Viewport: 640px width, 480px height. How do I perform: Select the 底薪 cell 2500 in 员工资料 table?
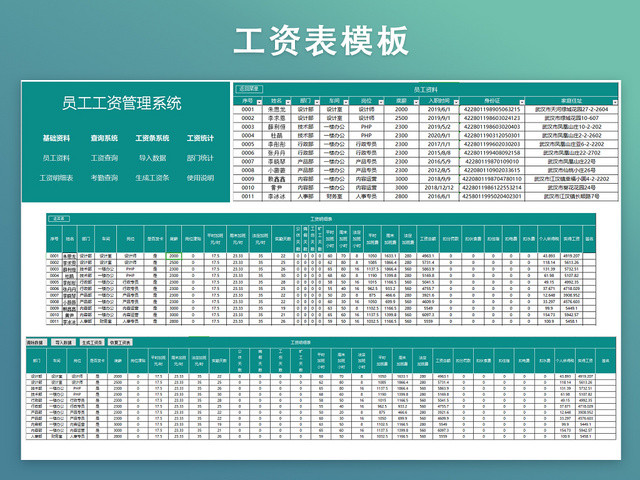point(401,118)
